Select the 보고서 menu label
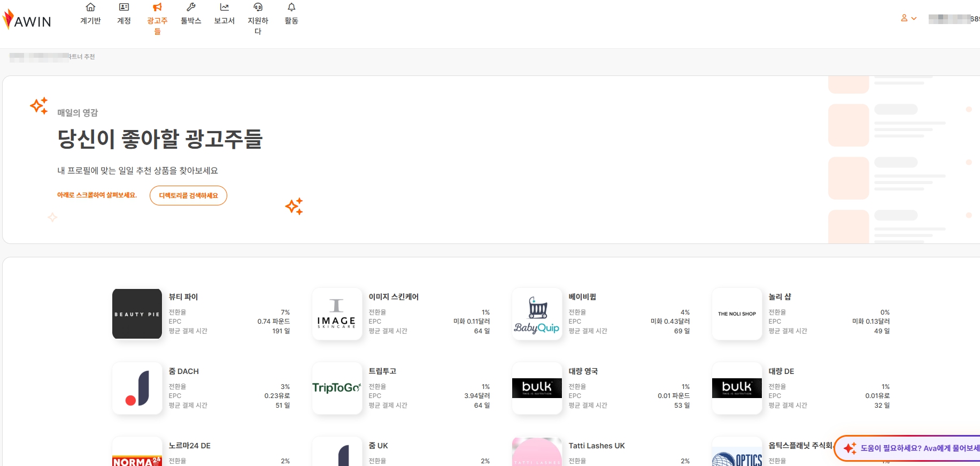Image resolution: width=980 pixels, height=466 pixels. [x=225, y=21]
